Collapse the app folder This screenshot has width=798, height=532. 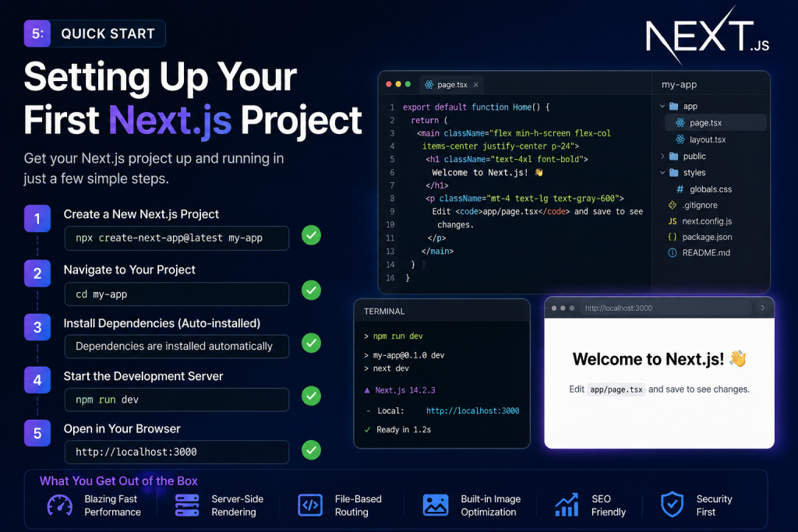[x=662, y=106]
